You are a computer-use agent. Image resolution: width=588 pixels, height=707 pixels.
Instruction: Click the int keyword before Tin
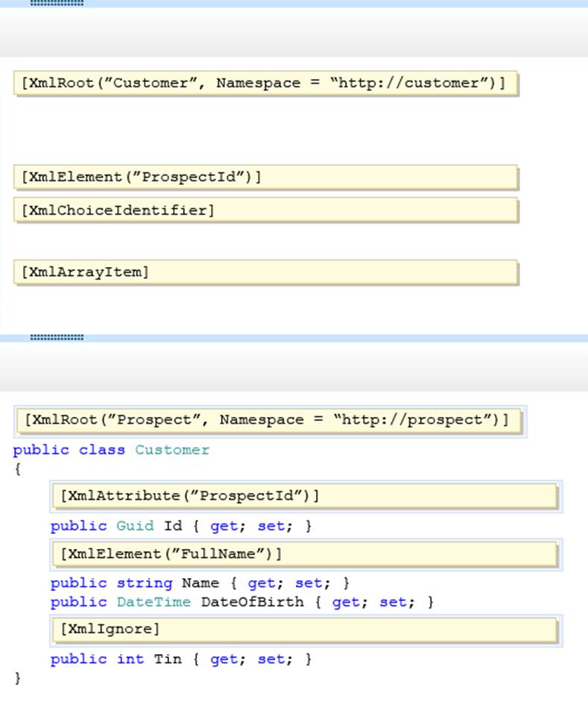point(130,659)
